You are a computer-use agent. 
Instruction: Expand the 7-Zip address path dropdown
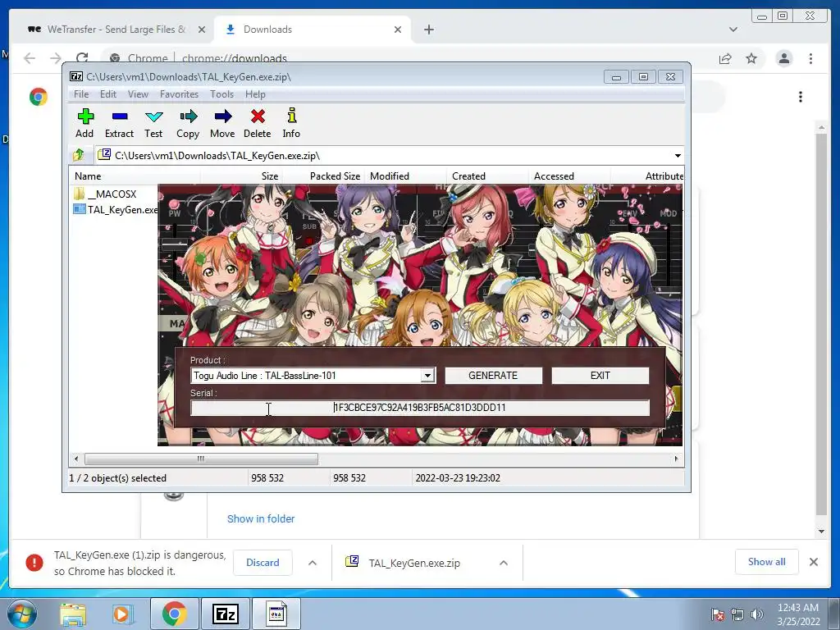coord(678,156)
